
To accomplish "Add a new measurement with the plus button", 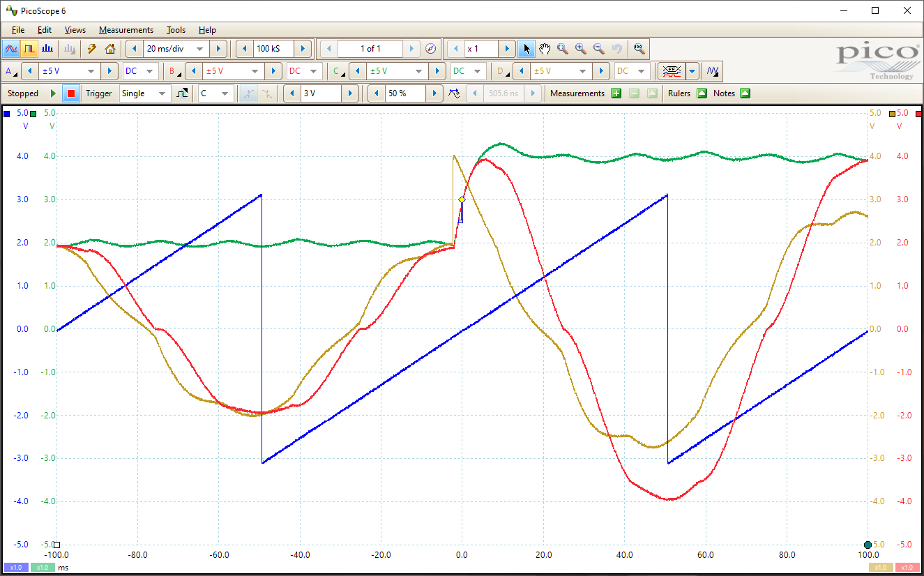I will tap(616, 93).
